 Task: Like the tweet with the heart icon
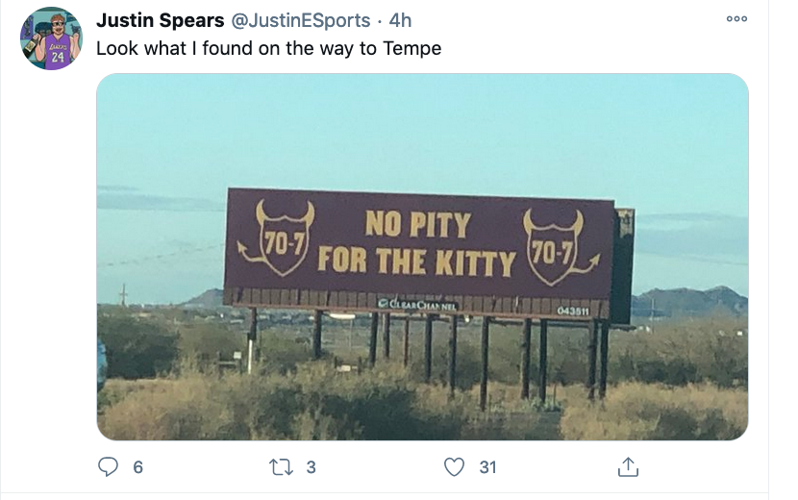[454, 466]
